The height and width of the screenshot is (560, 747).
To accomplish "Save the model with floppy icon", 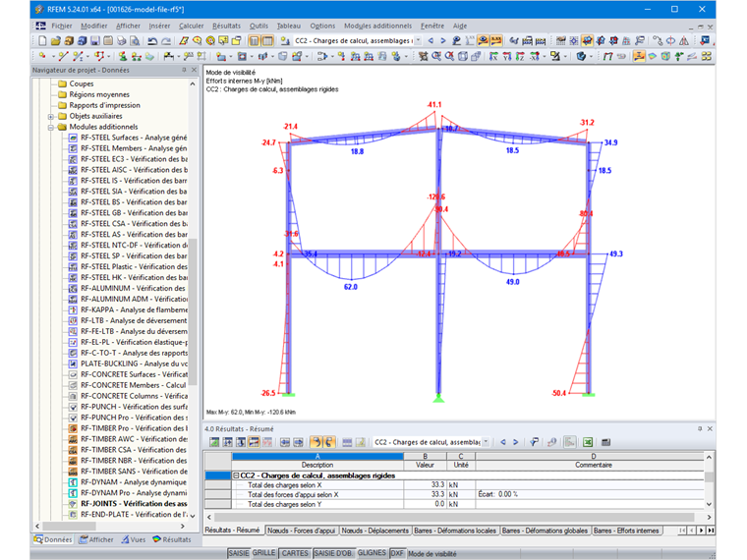I will pos(95,41).
